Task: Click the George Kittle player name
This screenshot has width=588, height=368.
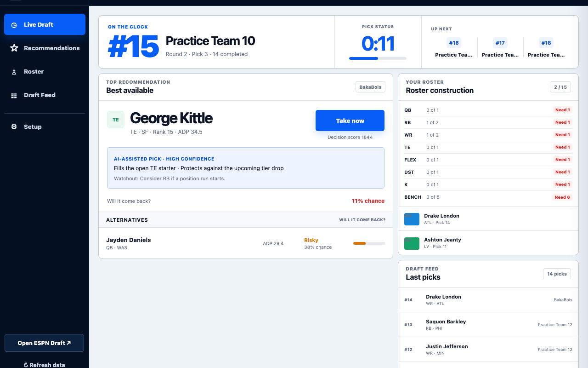Action: pyautogui.click(x=171, y=118)
